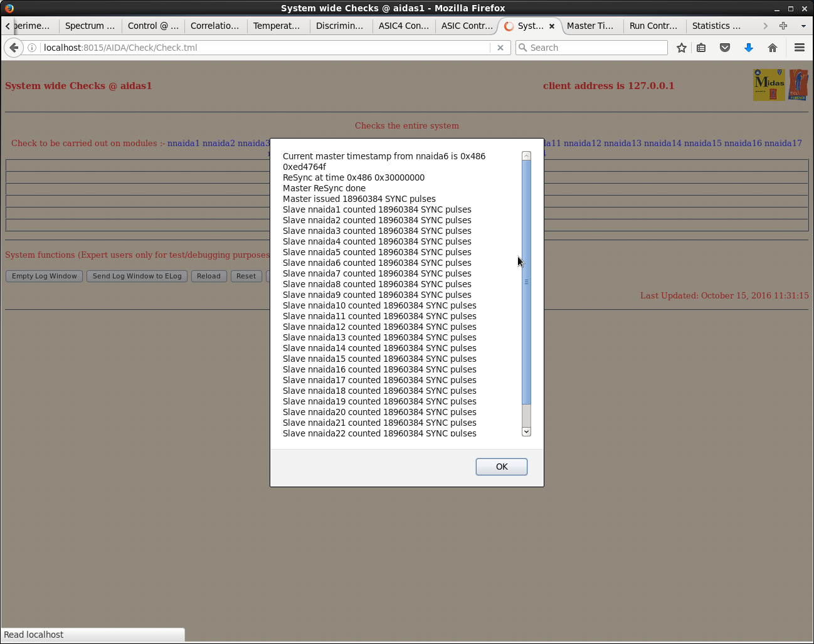Viewport: 814px width, 644px height.
Task: Open the Downloads arrow icon
Action: (749, 48)
